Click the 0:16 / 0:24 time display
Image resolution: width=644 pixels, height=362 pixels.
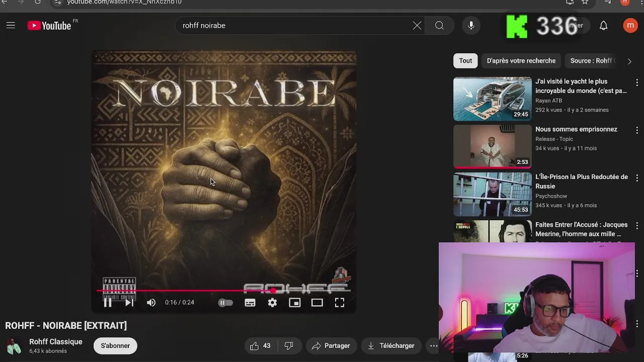click(x=180, y=303)
